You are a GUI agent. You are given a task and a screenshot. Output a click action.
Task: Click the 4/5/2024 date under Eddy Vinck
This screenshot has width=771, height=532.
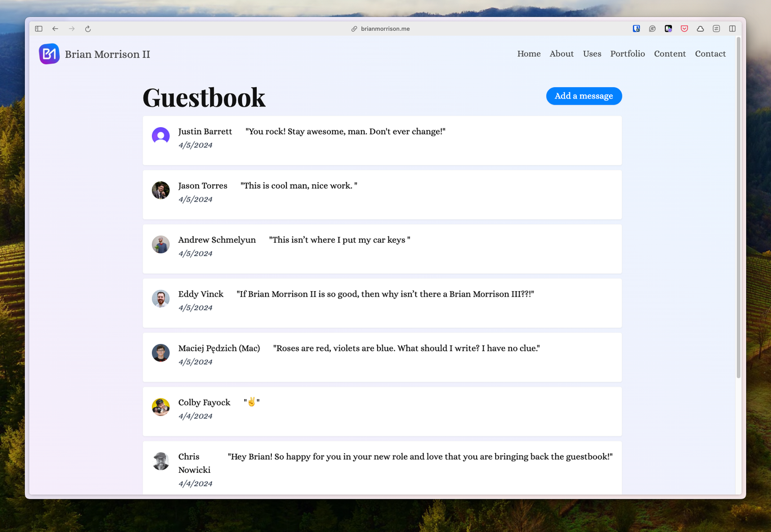tap(195, 308)
